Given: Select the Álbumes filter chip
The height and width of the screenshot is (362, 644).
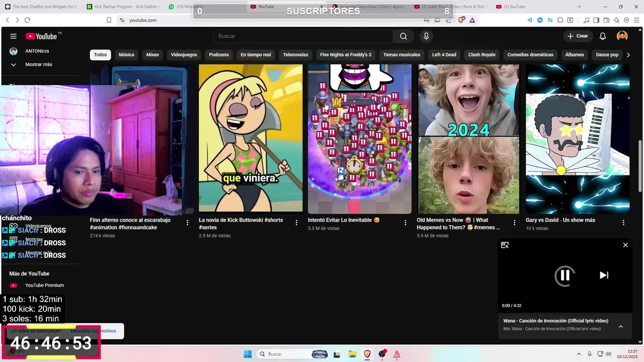Looking at the screenshot, I should coord(575,55).
